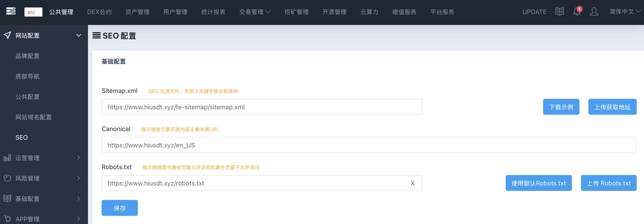Screen dimensions: 644x224
Task: Save settings with the 保存 button
Action: [120, 208]
